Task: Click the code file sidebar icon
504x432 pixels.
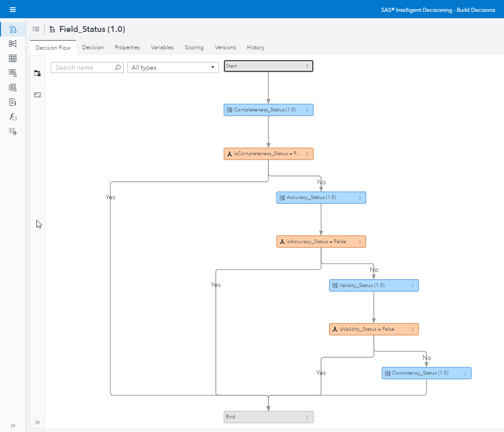Action: pos(13,102)
